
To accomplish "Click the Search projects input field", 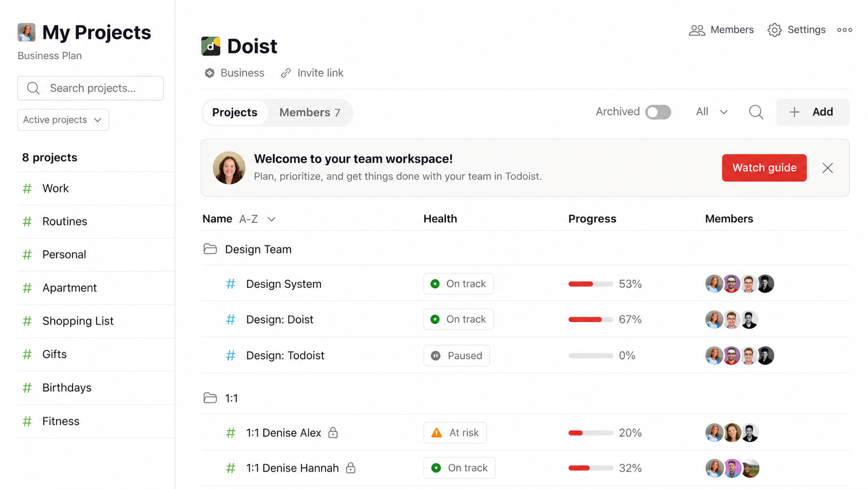I will click(x=90, y=88).
